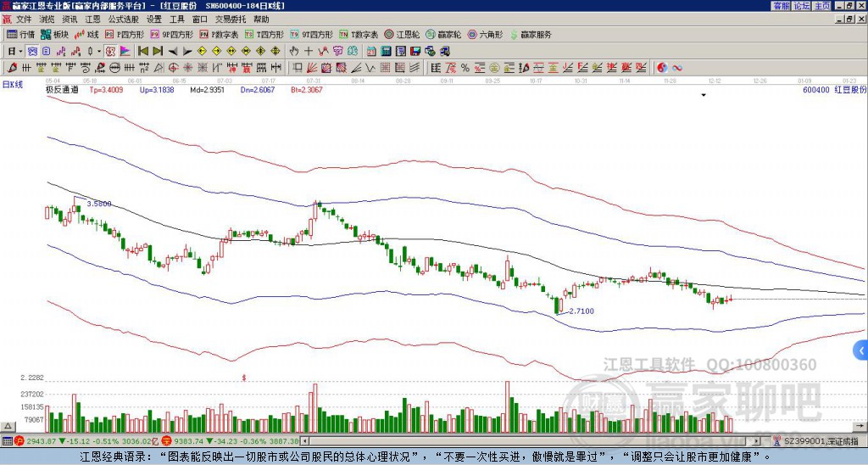Select the crosshair plus cursor tool
Screen dimensions: 868x465
click(309, 52)
